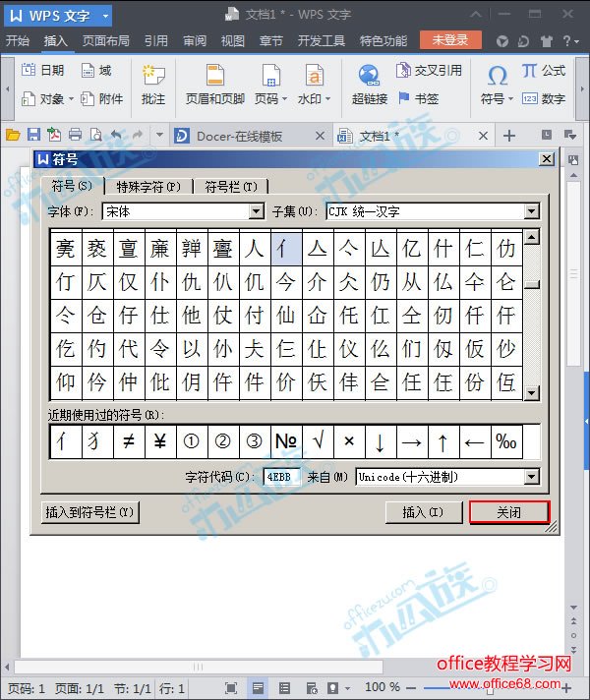590x700 pixels.
Task: Select outline view icon in status bar
Action: 284,688
